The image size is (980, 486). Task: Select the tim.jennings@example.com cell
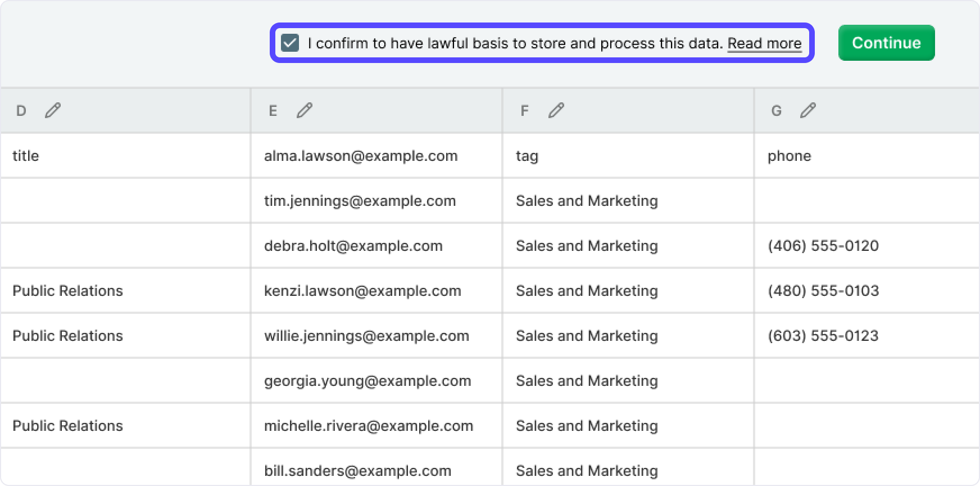376,201
